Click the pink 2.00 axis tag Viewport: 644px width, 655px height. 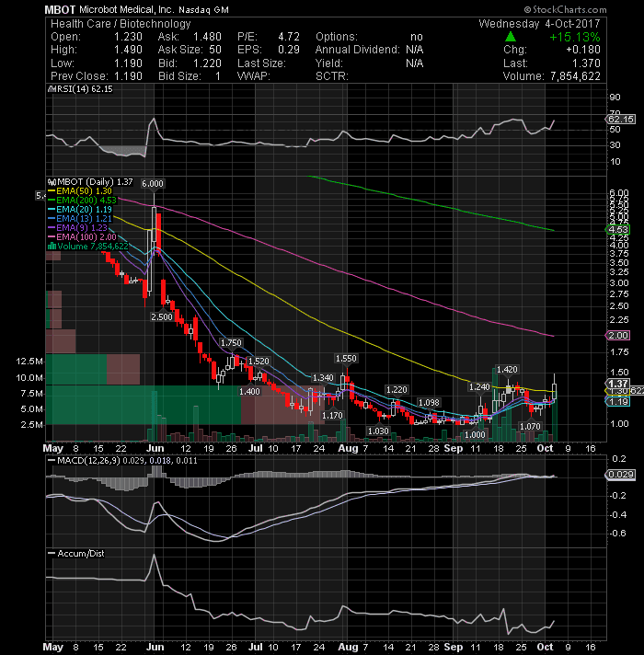(x=617, y=336)
